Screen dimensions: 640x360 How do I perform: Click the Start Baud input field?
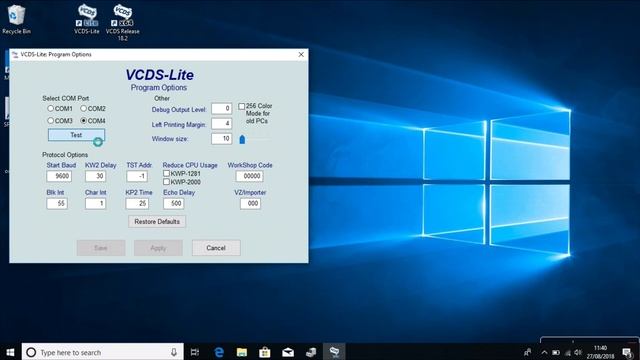point(59,176)
